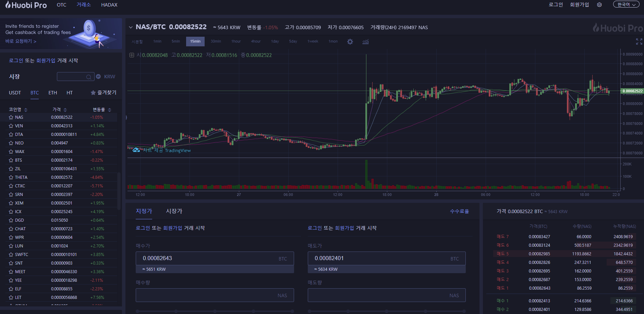Favorite the DTA coin star
This screenshot has width=644, height=314.
(x=11, y=135)
